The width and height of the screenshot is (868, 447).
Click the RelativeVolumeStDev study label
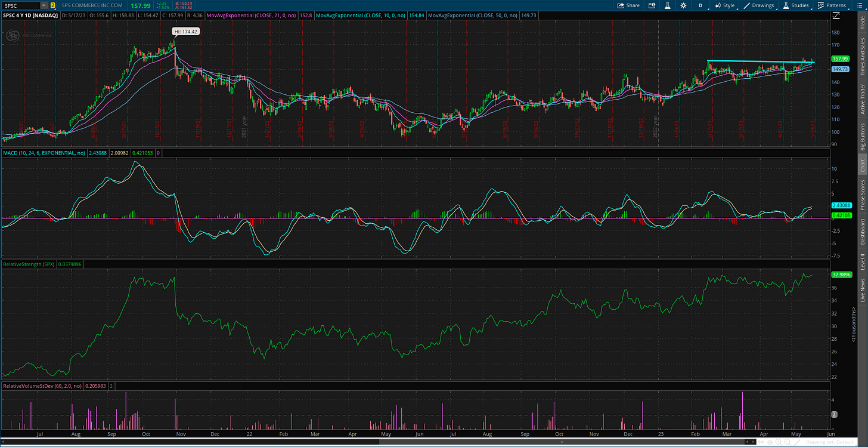[42, 386]
